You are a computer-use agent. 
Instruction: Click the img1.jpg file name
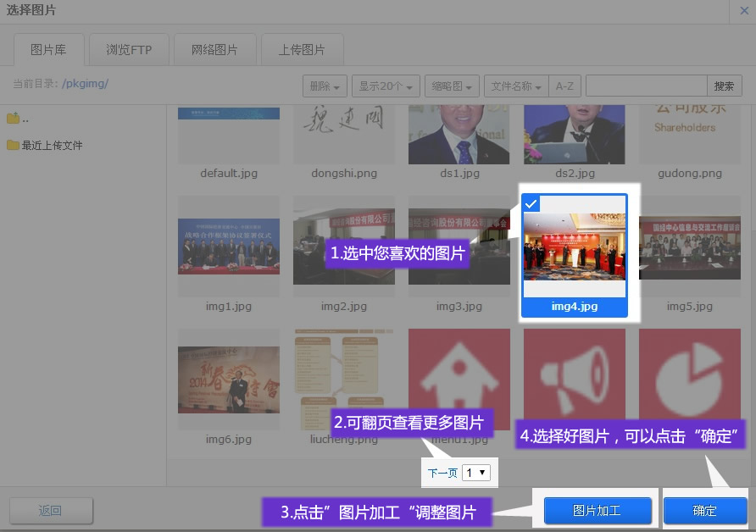point(229,307)
